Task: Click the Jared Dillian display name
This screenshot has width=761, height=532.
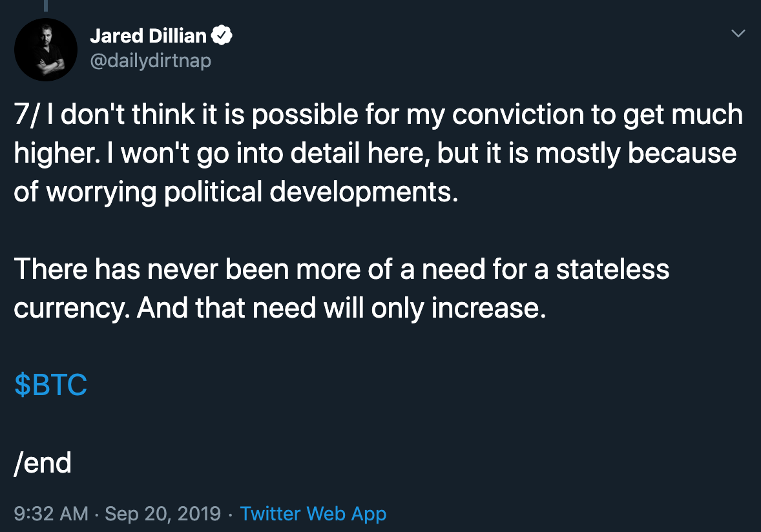Action: [149, 36]
